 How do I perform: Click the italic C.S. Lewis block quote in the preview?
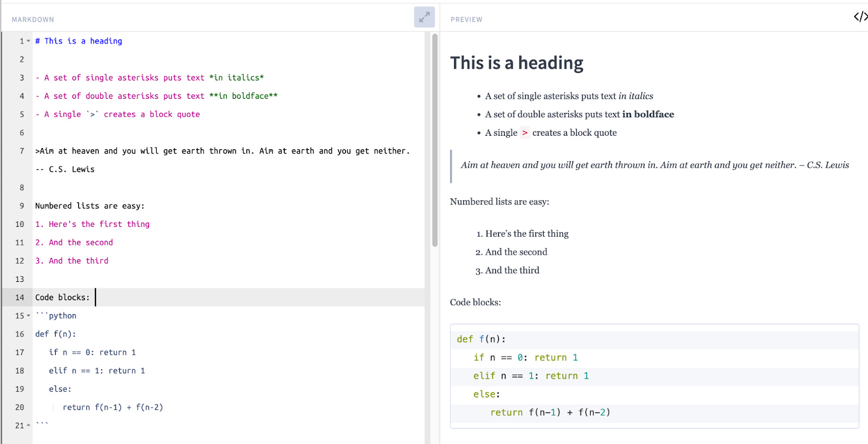click(x=655, y=165)
